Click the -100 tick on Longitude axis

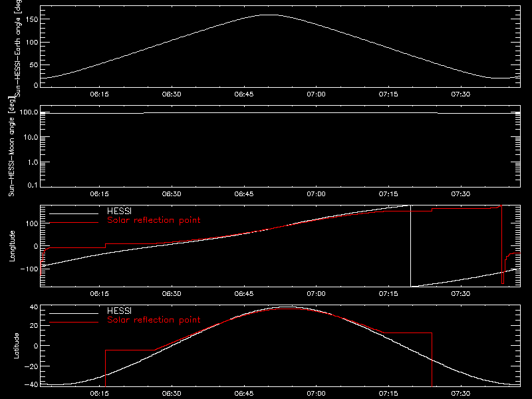click(x=29, y=269)
